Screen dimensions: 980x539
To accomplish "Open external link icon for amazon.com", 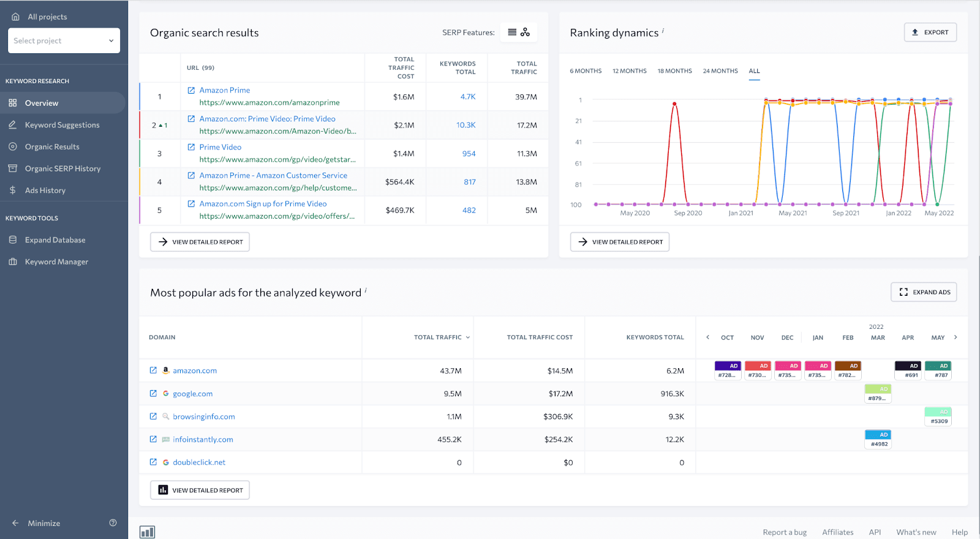I will [x=153, y=371].
